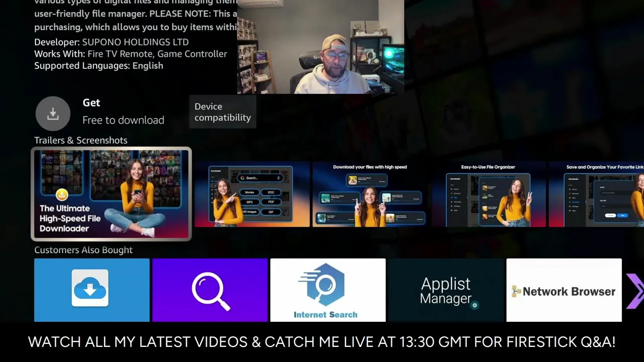
Task: Open the 'Easy-to-Use File Organizer' screenshot
Action: [488, 194]
